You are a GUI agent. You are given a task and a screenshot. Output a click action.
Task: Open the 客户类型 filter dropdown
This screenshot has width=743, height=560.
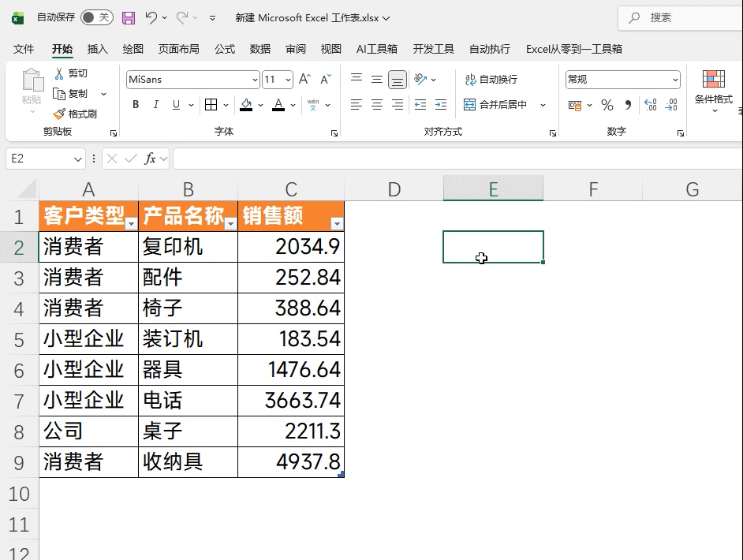click(x=131, y=224)
